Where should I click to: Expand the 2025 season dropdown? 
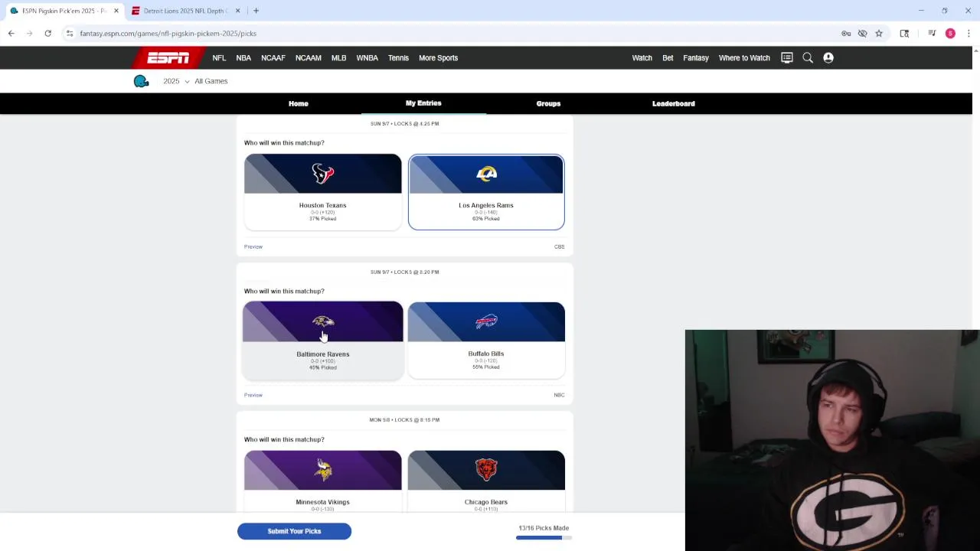pos(175,81)
